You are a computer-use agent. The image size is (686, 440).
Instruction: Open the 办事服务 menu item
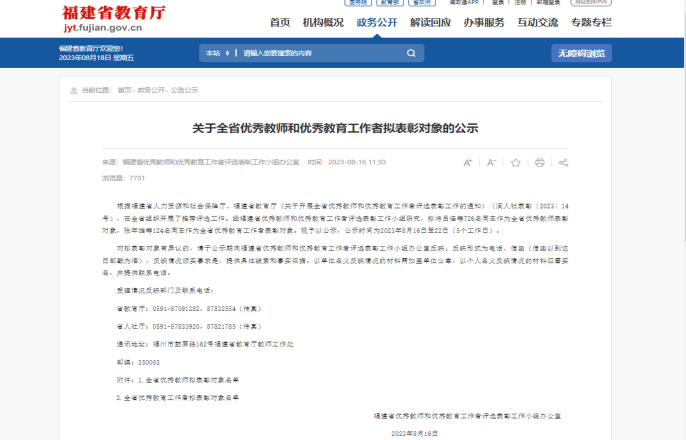pos(485,22)
